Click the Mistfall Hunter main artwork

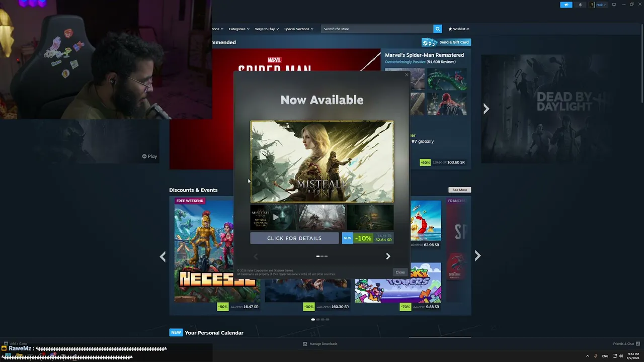322,161
